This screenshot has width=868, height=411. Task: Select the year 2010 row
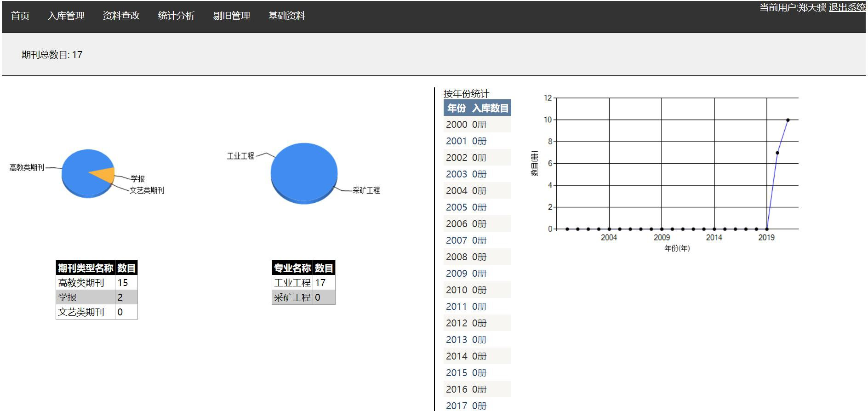point(477,290)
